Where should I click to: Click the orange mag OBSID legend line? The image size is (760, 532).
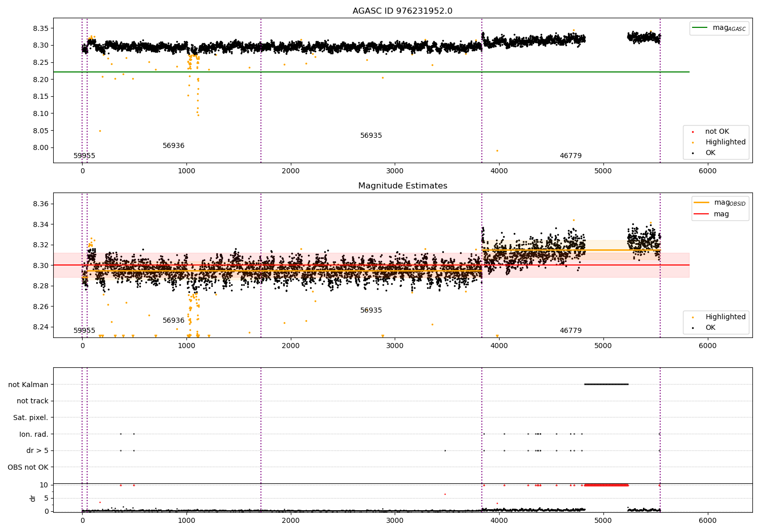702,203
